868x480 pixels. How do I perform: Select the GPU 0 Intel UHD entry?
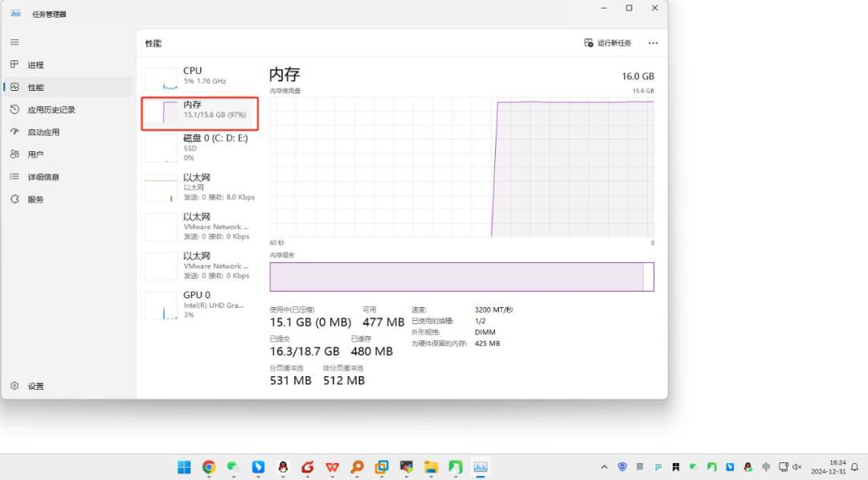coord(200,305)
